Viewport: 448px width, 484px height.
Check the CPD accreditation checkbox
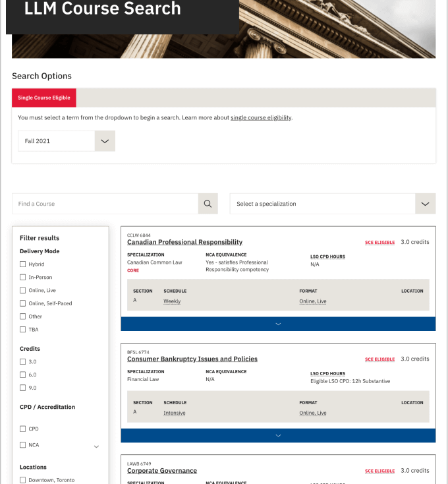[22, 429]
